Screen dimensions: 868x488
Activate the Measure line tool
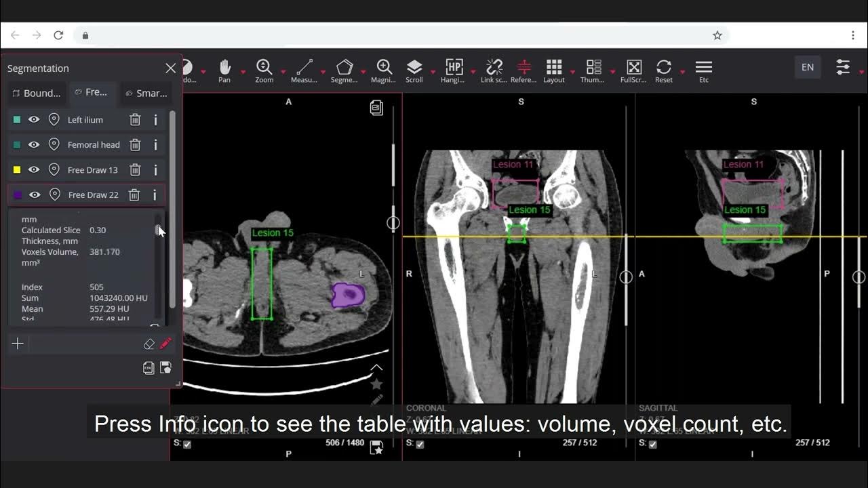304,70
